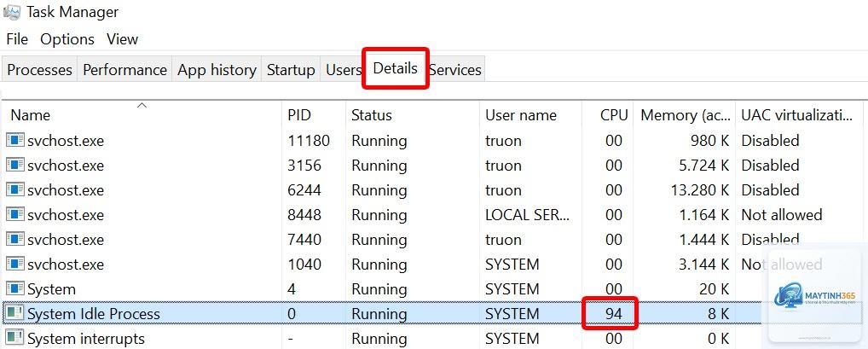Switch to the Performance tab
The width and height of the screenshot is (868, 349).
[x=124, y=70]
